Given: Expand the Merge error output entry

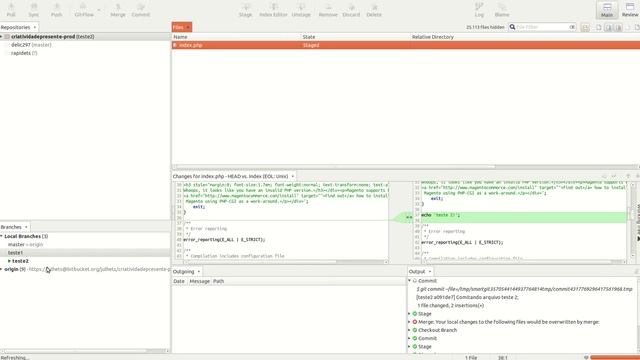Looking at the screenshot, I should pyautogui.click(x=409, y=322).
